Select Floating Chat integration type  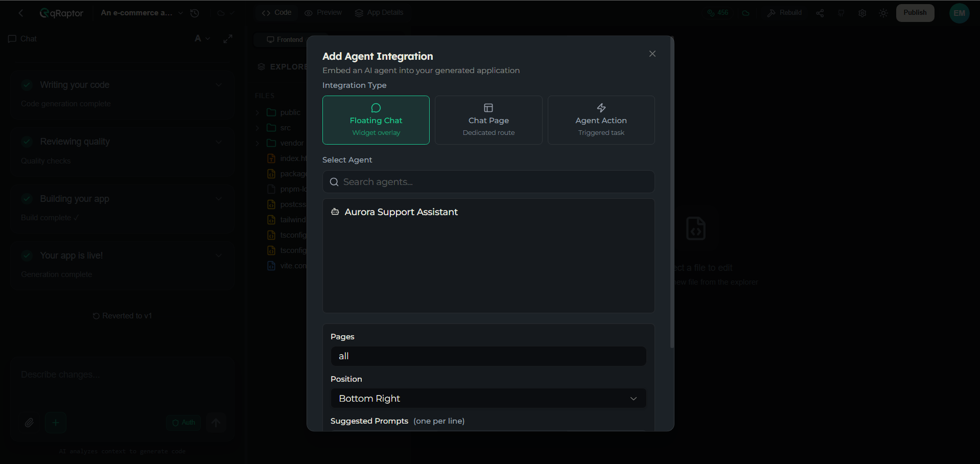click(376, 120)
